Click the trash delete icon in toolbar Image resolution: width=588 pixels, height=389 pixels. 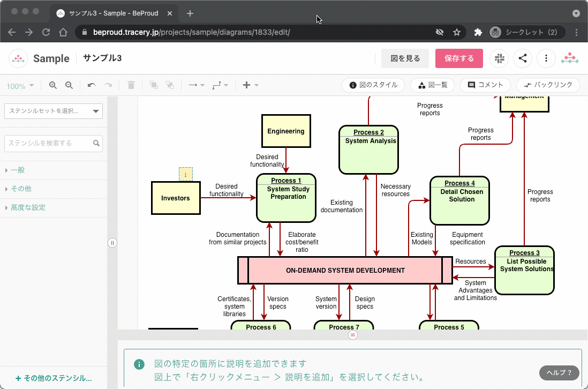[x=131, y=85]
